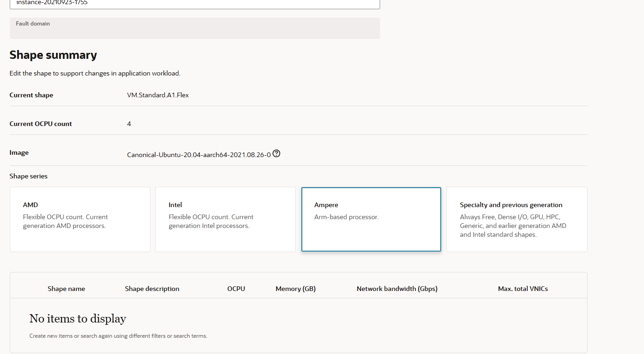Click the Shape name column header

66,289
